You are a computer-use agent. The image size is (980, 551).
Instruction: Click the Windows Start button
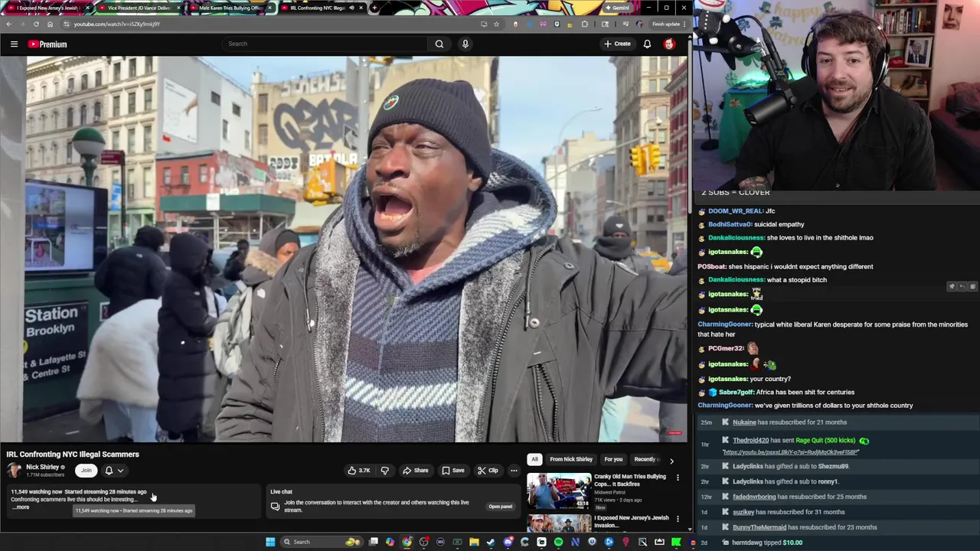coord(270,542)
